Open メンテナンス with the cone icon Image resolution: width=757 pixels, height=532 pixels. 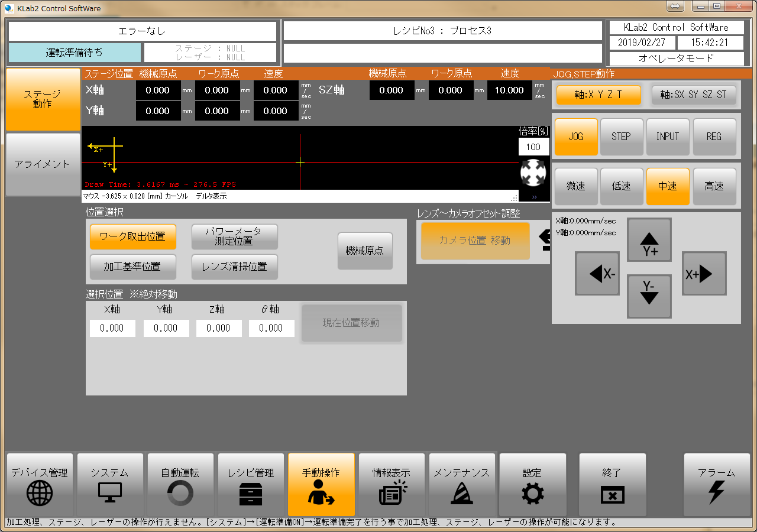(x=462, y=484)
